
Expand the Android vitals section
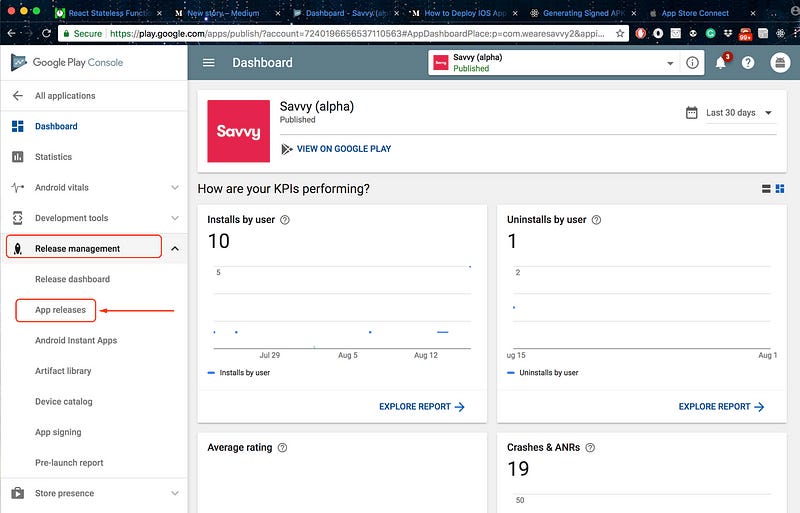tap(175, 187)
